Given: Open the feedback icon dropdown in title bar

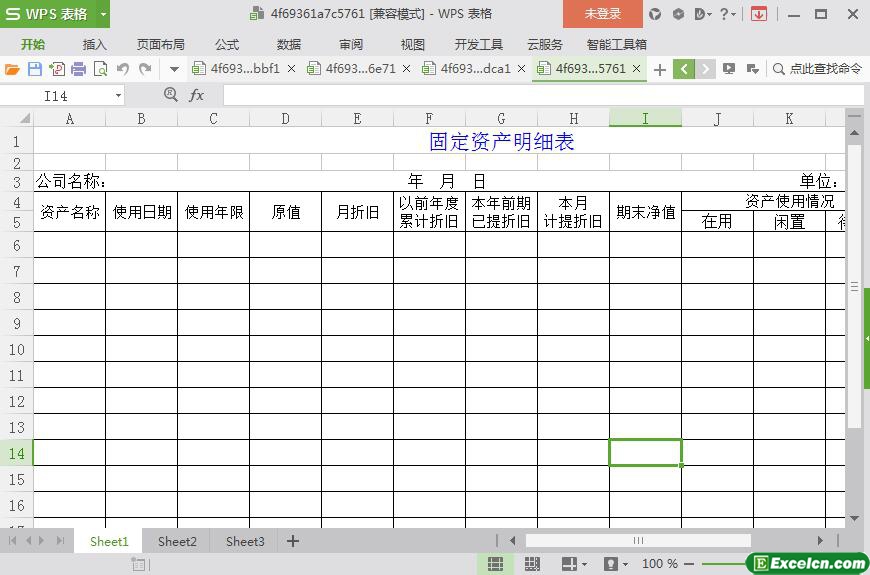Looking at the screenshot, I should [x=702, y=14].
